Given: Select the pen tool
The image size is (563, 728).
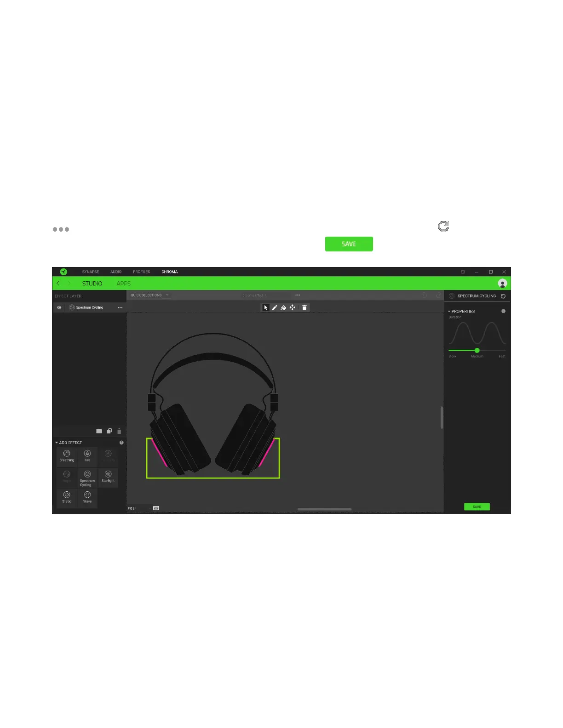Looking at the screenshot, I should pyautogui.click(x=275, y=307).
